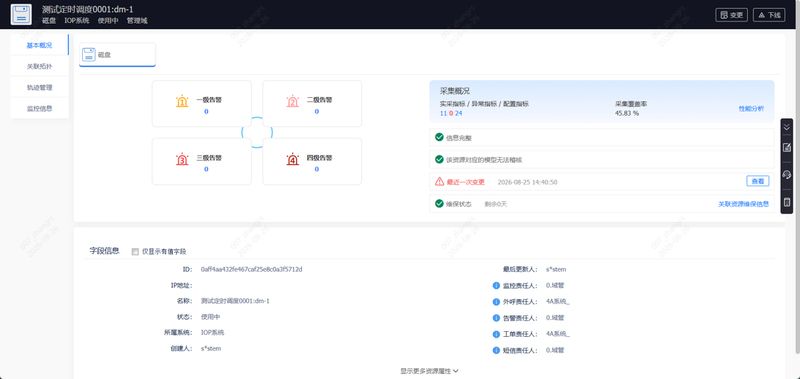The width and height of the screenshot is (800, 379).
Task: Click the 二级告警 count value
Action: pyautogui.click(x=316, y=111)
